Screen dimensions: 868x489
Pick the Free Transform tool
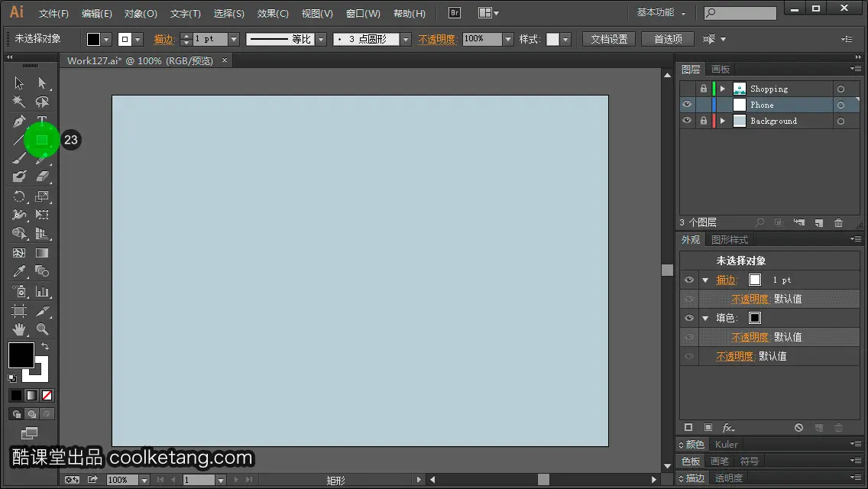pos(42,214)
